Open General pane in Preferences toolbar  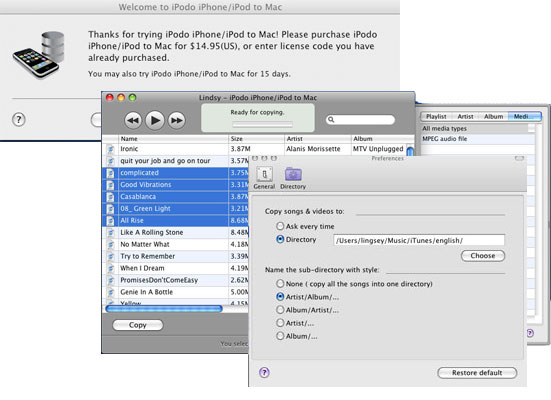(264, 178)
